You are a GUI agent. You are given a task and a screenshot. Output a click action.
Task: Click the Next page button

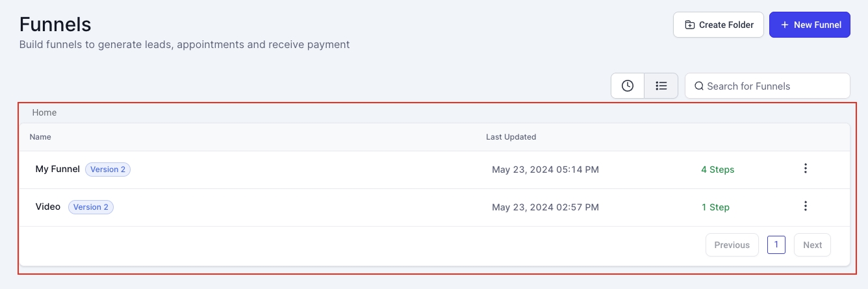pyautogui.click(x=812, y=245)
